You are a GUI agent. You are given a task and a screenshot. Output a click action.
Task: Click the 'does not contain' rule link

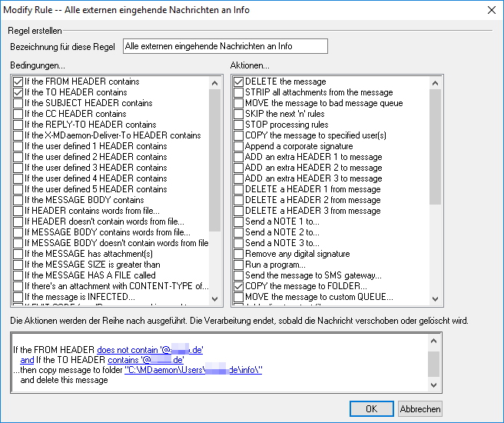[131, 350]
